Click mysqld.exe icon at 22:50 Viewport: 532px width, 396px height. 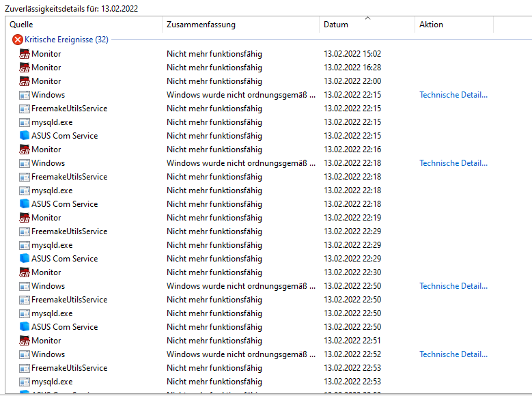tap(25, 313)
